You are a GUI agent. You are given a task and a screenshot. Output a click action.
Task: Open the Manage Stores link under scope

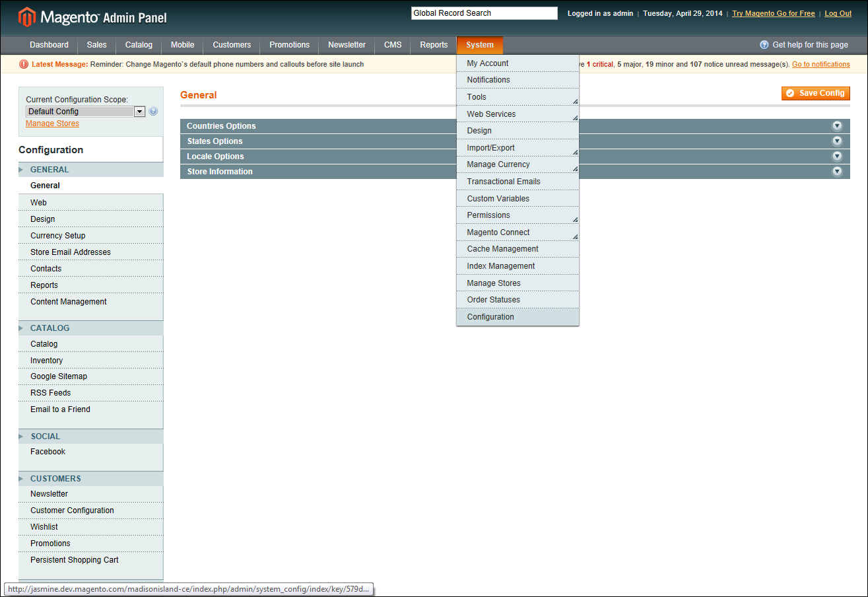pos(52,123)
